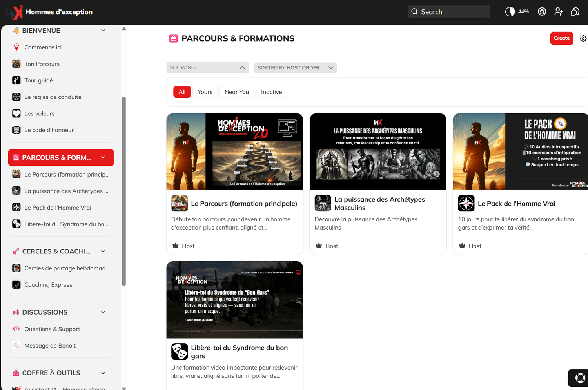The width and height of the screenshot is (588, 390).
Task: Click the help lifebuoy icon
Action: point(580,378)
